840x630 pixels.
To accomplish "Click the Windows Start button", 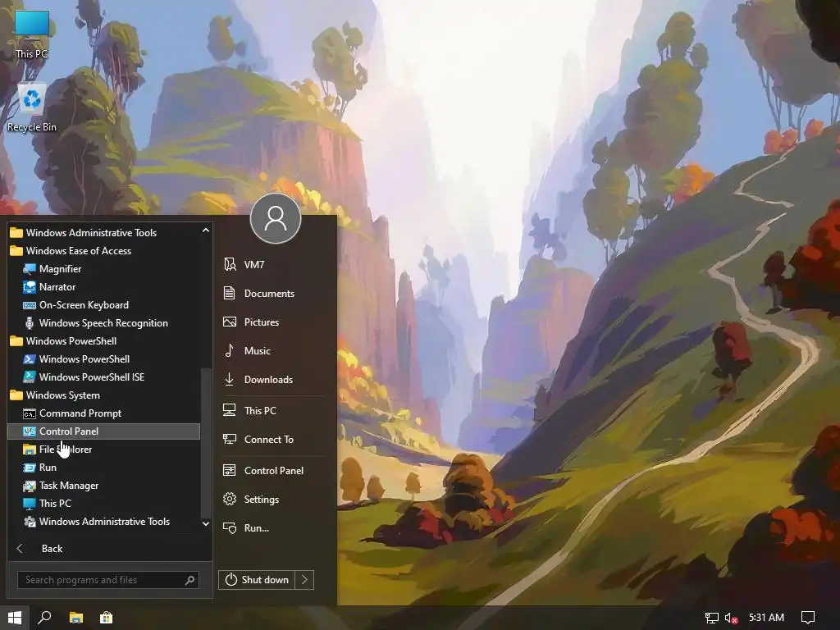I will [15, 618].
